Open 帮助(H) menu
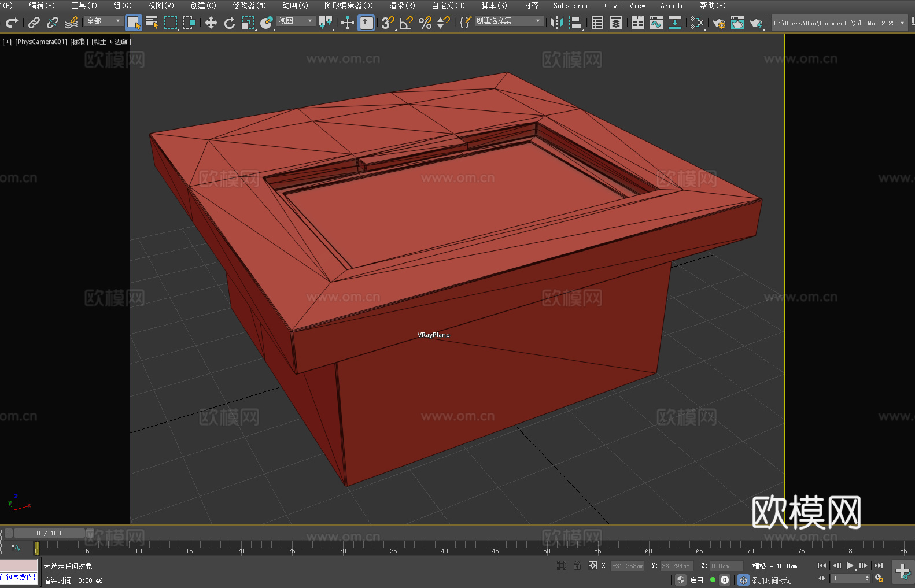 [713, 5]
